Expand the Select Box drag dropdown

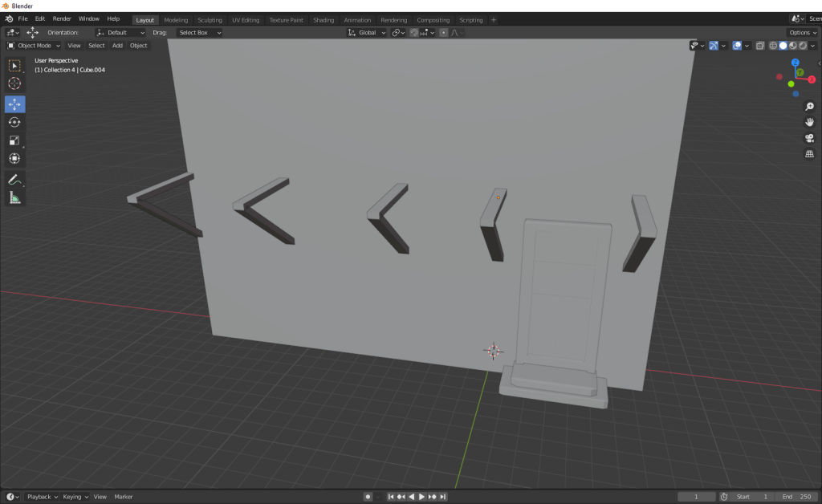tap(199, 33)
